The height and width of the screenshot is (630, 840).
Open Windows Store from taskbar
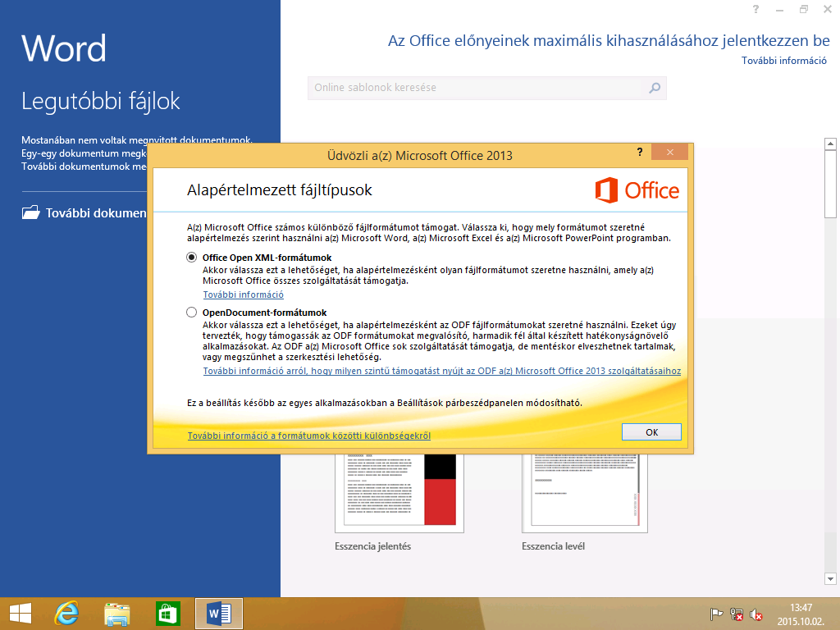pos(167,614)
